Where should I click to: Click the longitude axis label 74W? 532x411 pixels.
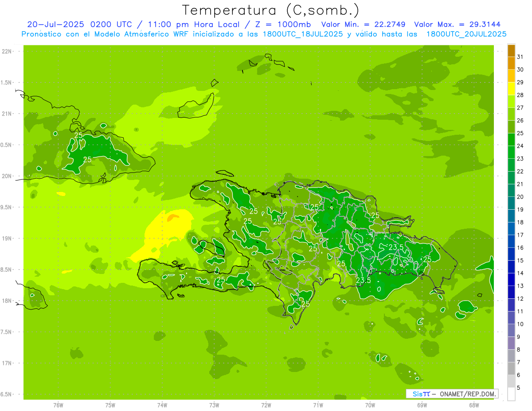[x=162, y=405]
